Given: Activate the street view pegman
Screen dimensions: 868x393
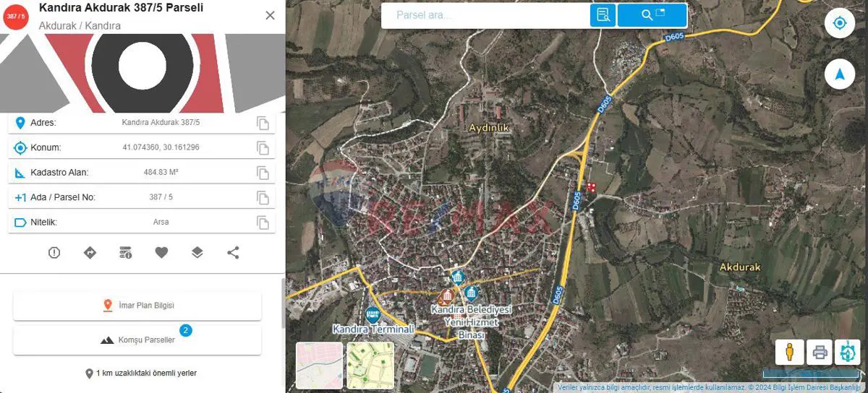Looking at the screenshot, I should pyautogui.click(x=789, y=352).
